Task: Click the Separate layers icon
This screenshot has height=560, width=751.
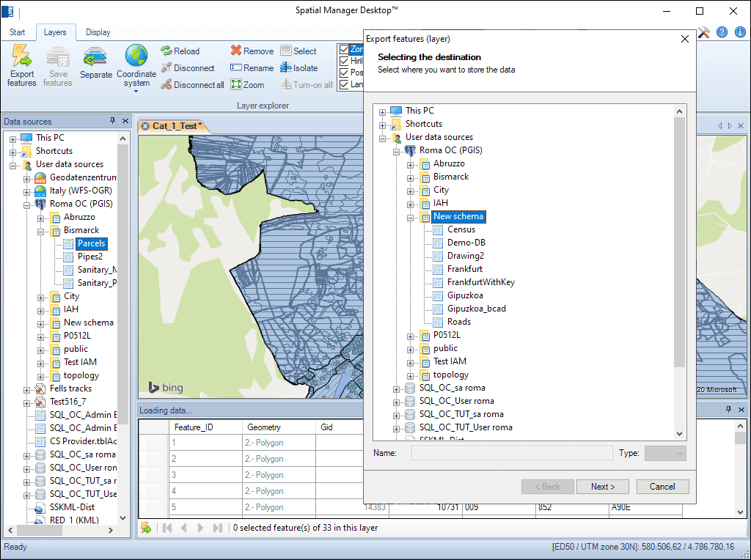Action: (96, 62)
